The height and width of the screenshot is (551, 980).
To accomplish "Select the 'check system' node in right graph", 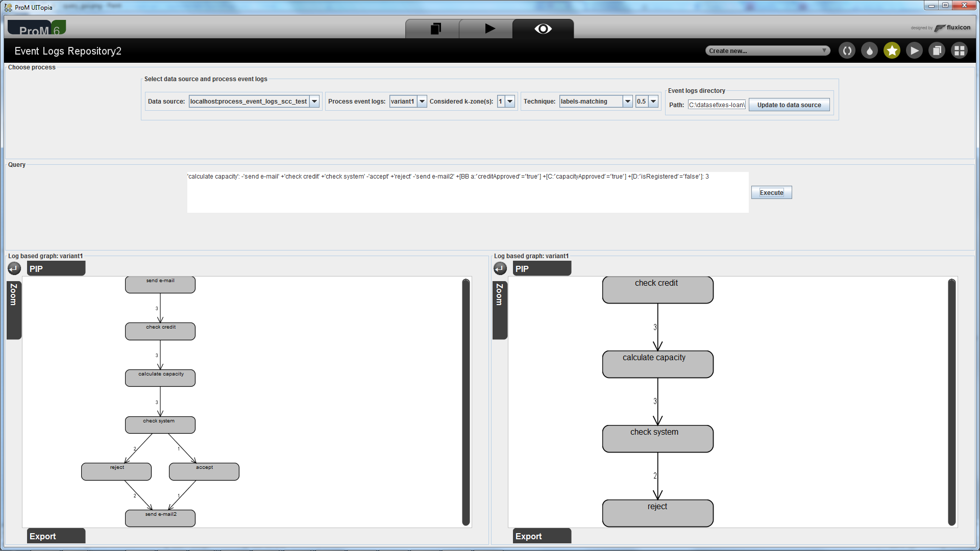I will click(657, 439).
